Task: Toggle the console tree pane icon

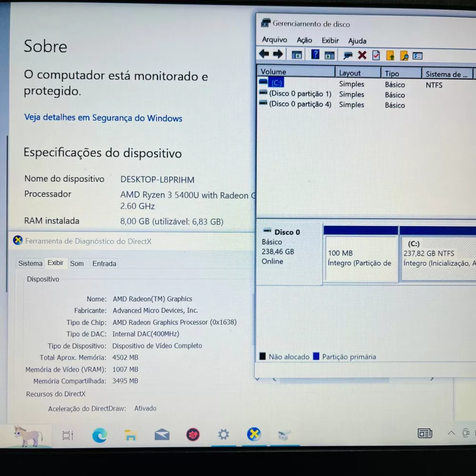Action: [x=297, y=55]
